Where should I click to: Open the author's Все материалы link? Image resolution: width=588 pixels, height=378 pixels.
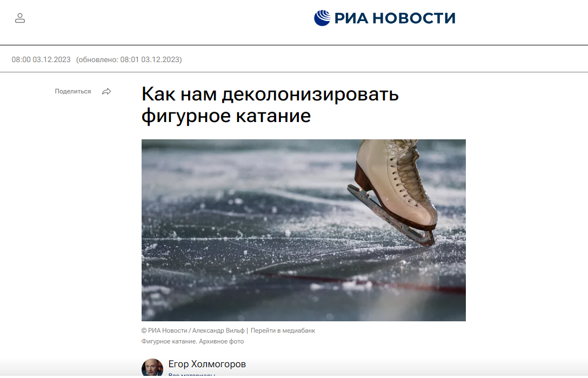(192, 375)
